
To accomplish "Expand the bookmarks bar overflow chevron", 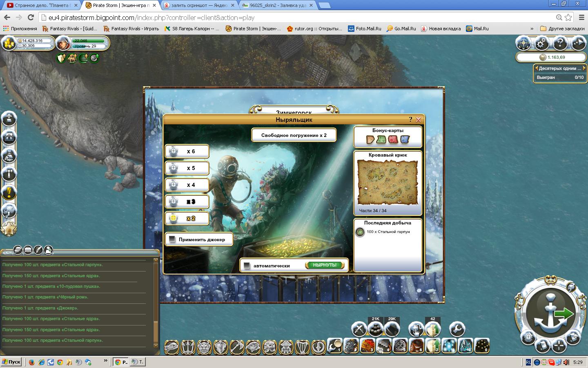I will coord(532,29).
